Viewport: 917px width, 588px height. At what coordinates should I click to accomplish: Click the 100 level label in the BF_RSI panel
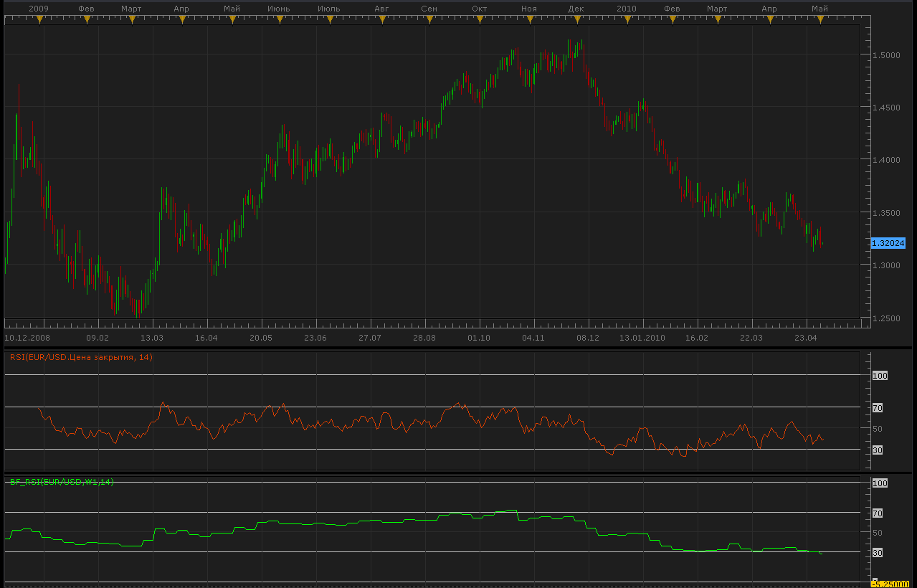click(x=880, y=483)
